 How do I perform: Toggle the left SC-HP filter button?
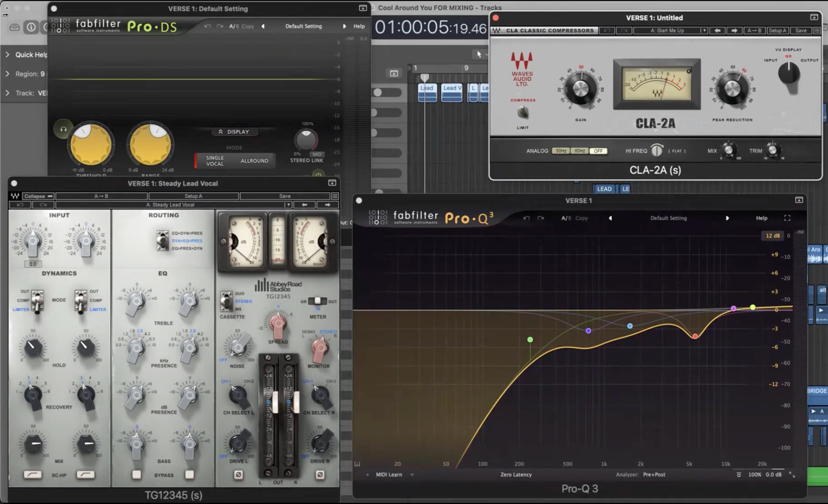[33, 474]
